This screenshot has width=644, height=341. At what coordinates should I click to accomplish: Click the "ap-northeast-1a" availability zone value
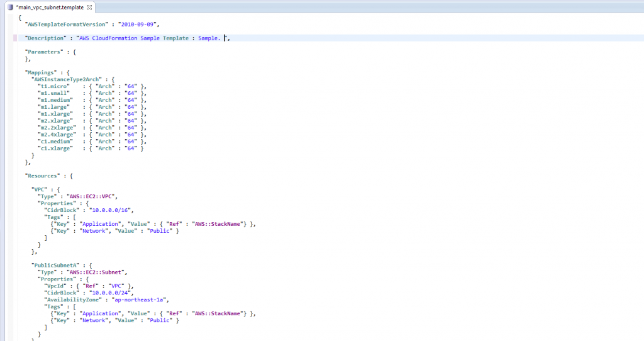[x=139, y=300]
